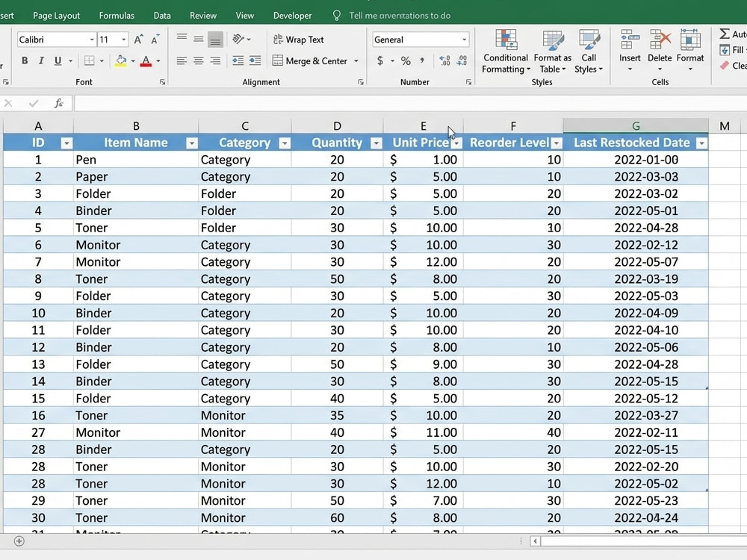
Task: Click Merge & Center button
Action: pos(310,61)
